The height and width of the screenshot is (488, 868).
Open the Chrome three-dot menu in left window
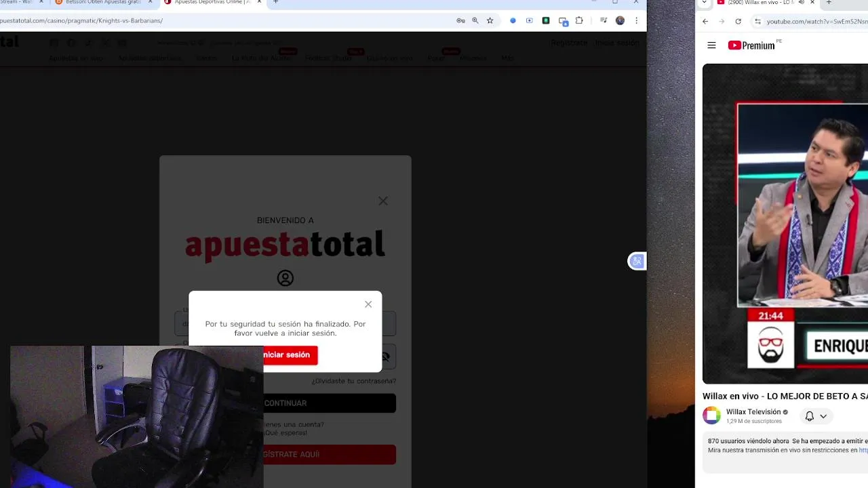pos(636,20)
